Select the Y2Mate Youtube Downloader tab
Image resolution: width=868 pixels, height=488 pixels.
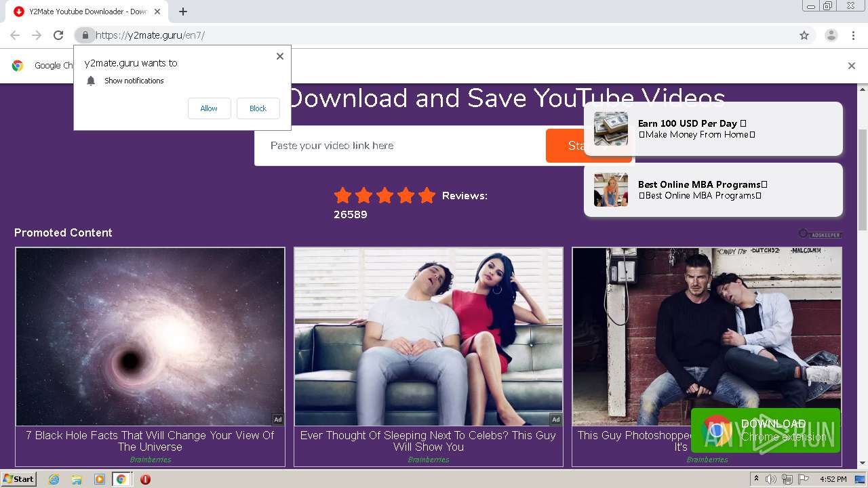coord(88,12)
